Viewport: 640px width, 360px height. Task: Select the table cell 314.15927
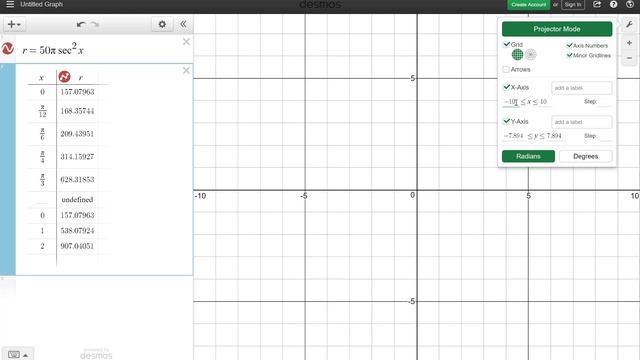point(78,157)
